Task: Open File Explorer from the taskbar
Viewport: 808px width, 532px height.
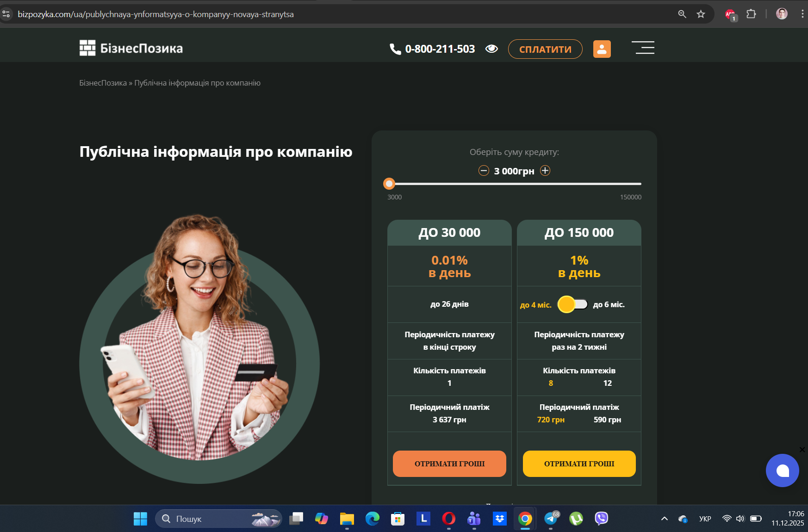Action: click(347, 519)
